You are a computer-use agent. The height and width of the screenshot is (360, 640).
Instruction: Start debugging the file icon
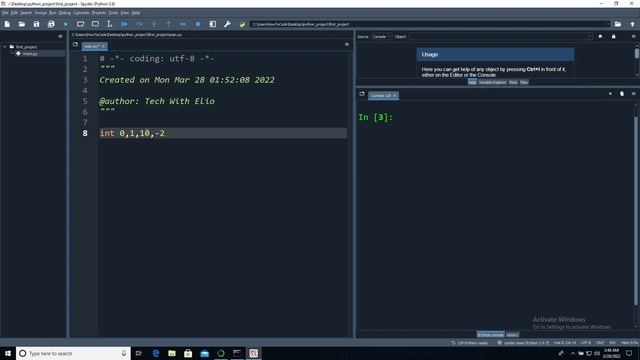pyautogui.click(x=124, y=24)
